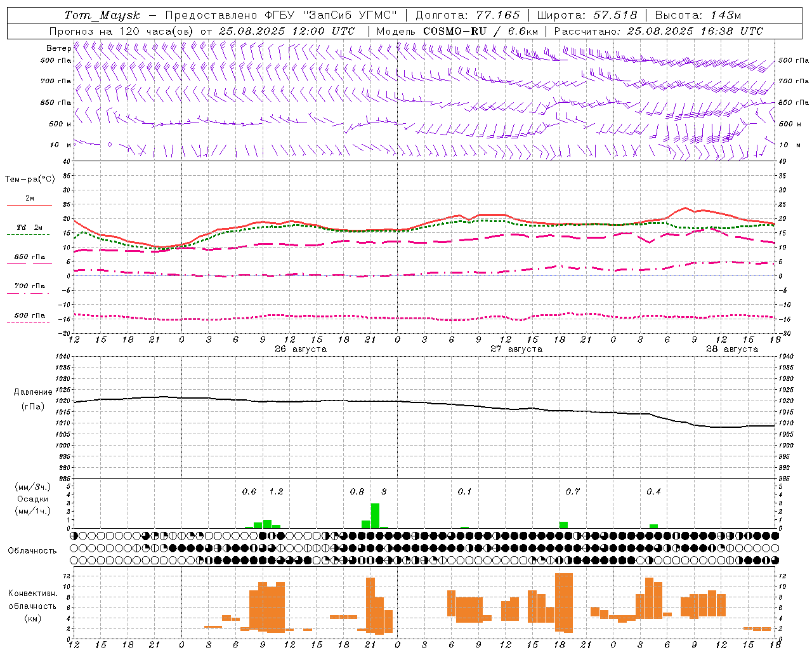Click the green dashed 'Td 2м' legend entry
The image size is (812, 650).
pos(29,230)
